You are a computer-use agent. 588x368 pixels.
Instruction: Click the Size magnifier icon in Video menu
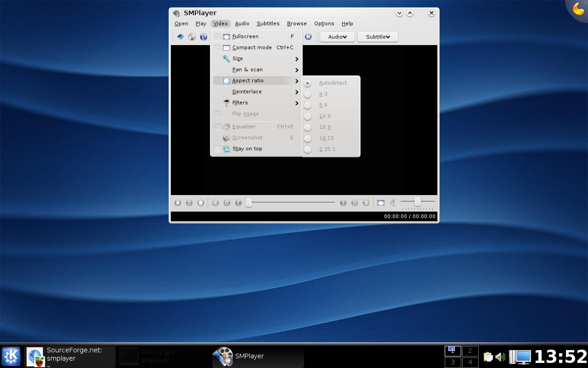click(226, 58)
